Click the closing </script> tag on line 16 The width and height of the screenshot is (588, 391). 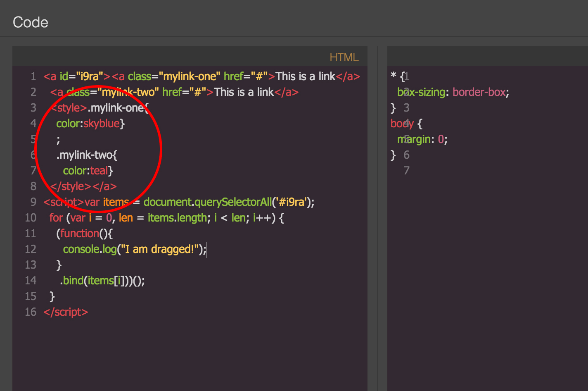[65, 312]
